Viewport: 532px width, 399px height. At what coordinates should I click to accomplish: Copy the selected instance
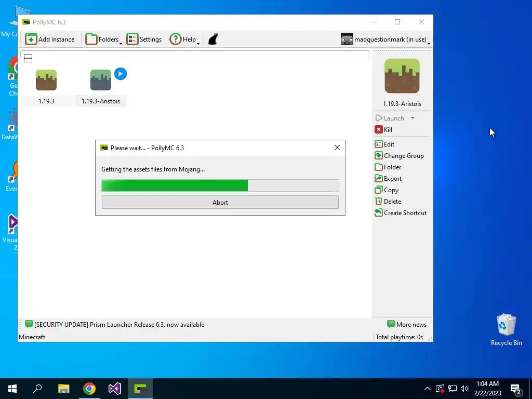click(387, 190)
